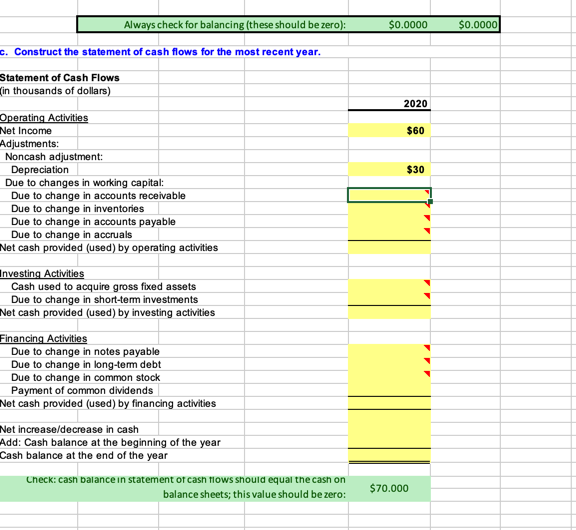Click the accruals change input cell
576x530 pixels.
coord(389,234)
